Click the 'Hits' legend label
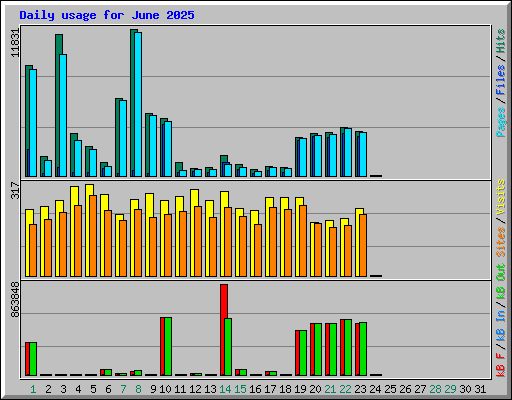This screenshot has width=512, height=400. [501, 41]
